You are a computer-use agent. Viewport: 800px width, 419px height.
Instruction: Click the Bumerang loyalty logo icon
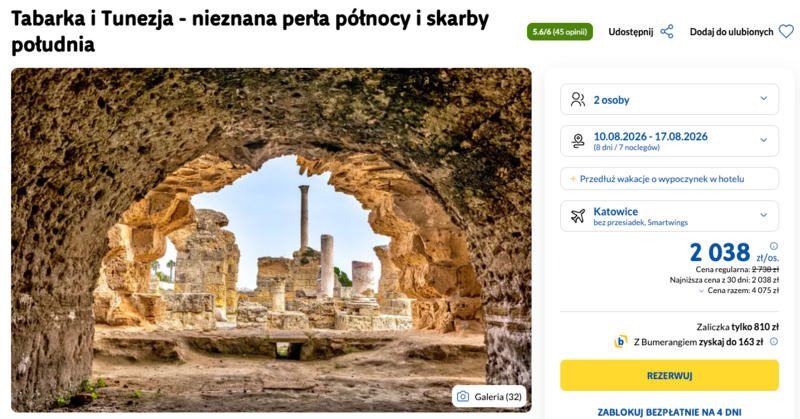[x=621, y=342]
